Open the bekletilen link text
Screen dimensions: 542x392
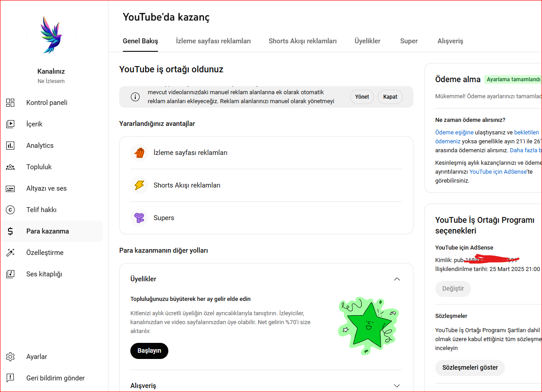(528, 133)
